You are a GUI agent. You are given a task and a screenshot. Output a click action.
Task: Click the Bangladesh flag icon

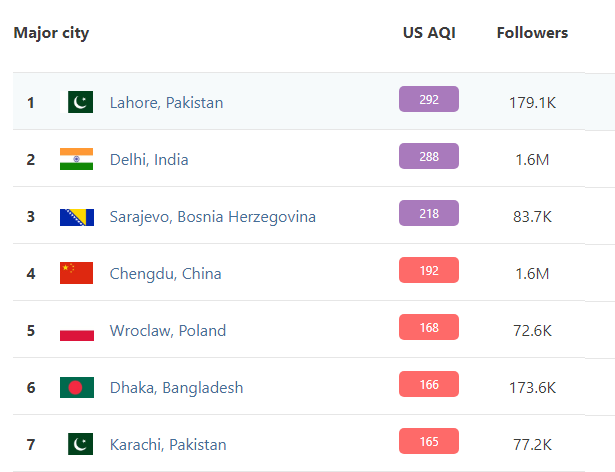click(76, 387)
